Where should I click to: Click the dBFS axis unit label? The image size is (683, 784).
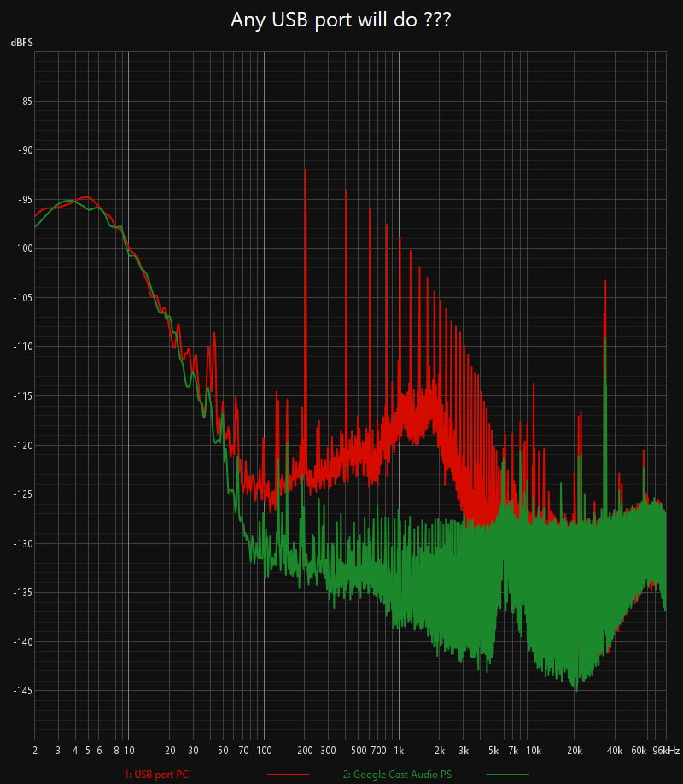(x=21, y=43)
